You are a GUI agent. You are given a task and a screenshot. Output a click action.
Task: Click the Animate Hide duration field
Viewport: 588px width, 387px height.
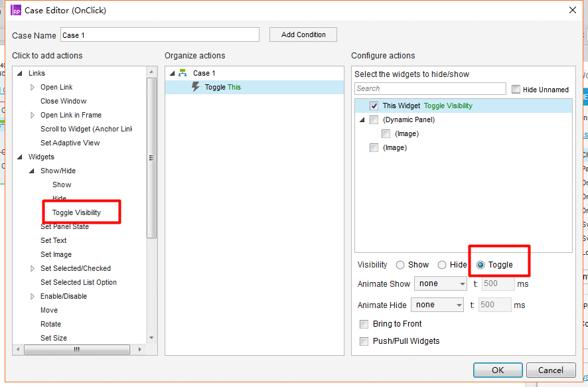494,305
